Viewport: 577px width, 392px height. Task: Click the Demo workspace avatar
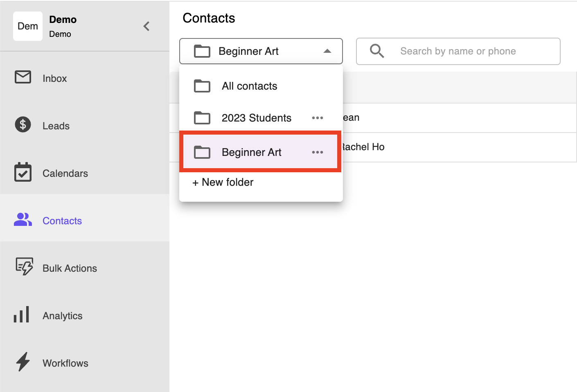point(27,26)
